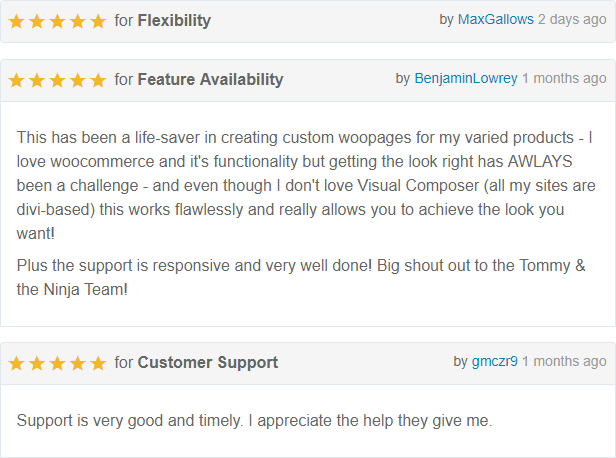Click first star of Customer Support review
616x458 pixels.
click(x=16, y=363)
